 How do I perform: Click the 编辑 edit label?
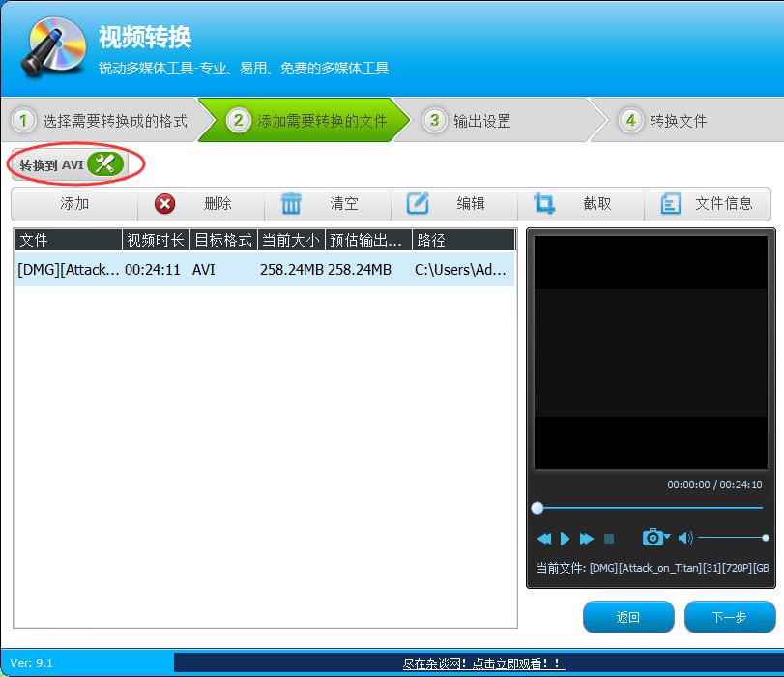(x=471, y=204)
